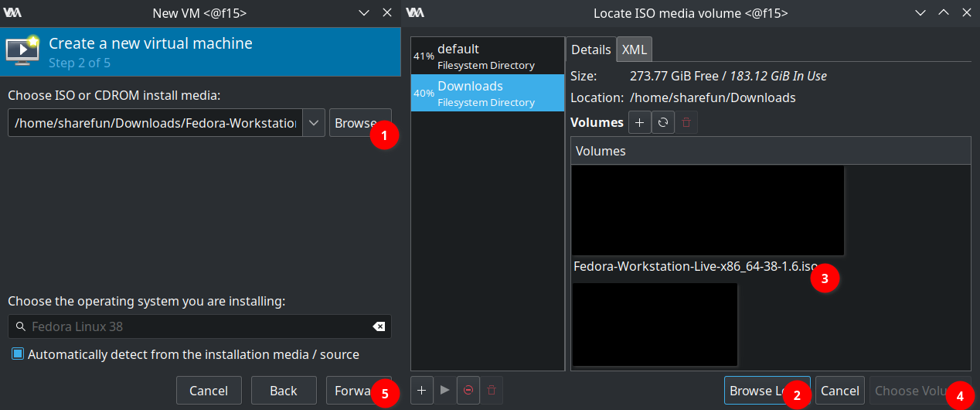Screen dimensions: 980x410
Task: Open the ISO path dropdown arrow
Action: [313, 123]
